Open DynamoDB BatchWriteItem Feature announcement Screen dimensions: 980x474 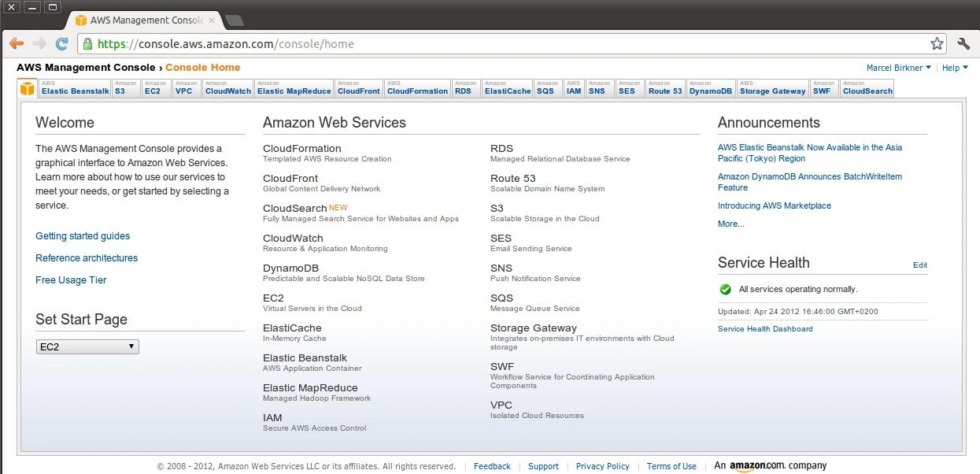(x=810, y=182)
